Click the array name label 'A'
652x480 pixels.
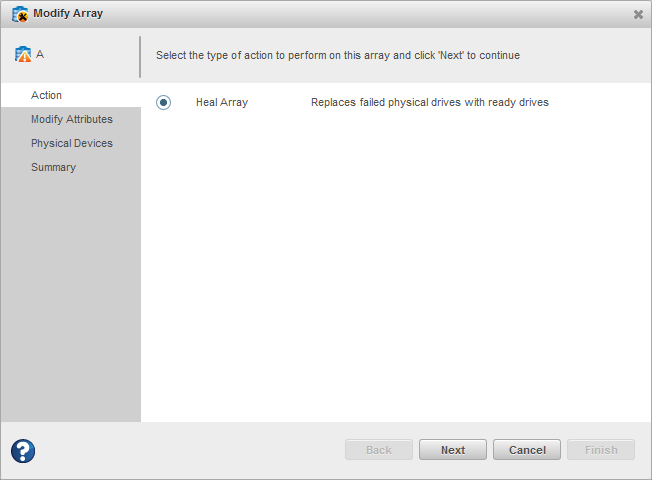(x=40, y=55)
